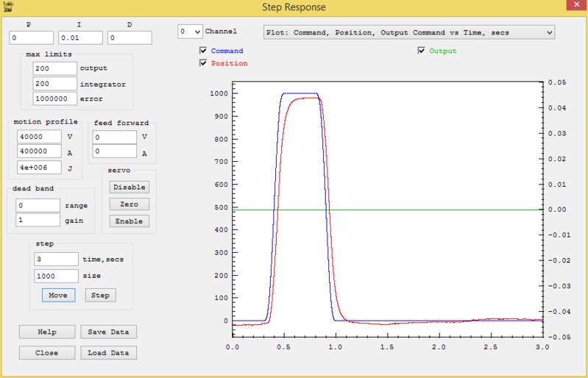The height and width of the screenshot is (378, 588).
Task: Disable the servo
Action: (x=129, y=187)
